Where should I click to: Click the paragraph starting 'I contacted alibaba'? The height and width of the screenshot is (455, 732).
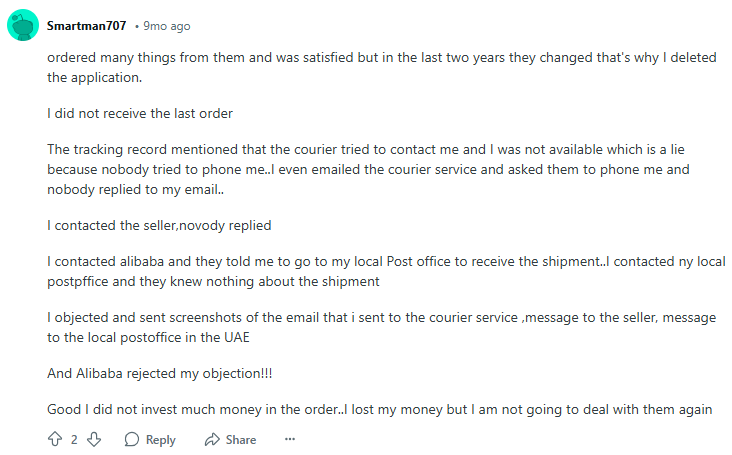(x=380, y=271)
